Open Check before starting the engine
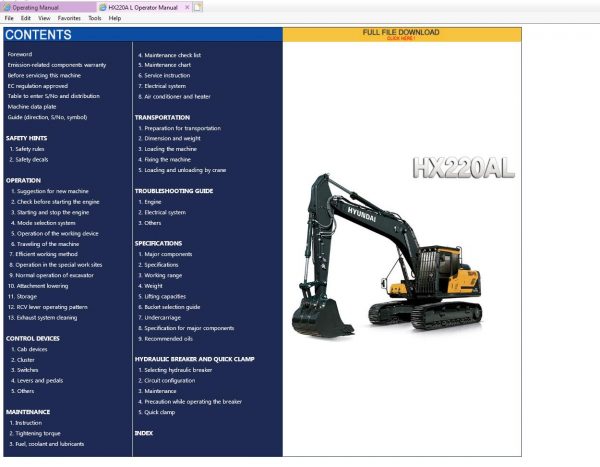The width and height of the screenshot is (600, 467). pyautogui.click(x=55, y=202)
